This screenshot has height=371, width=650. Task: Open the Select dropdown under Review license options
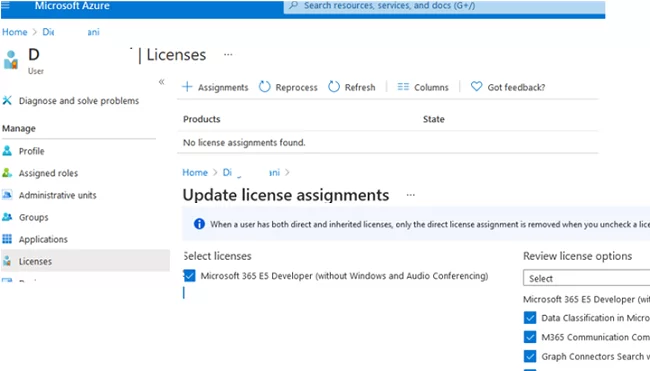click(x=586, y=278)
